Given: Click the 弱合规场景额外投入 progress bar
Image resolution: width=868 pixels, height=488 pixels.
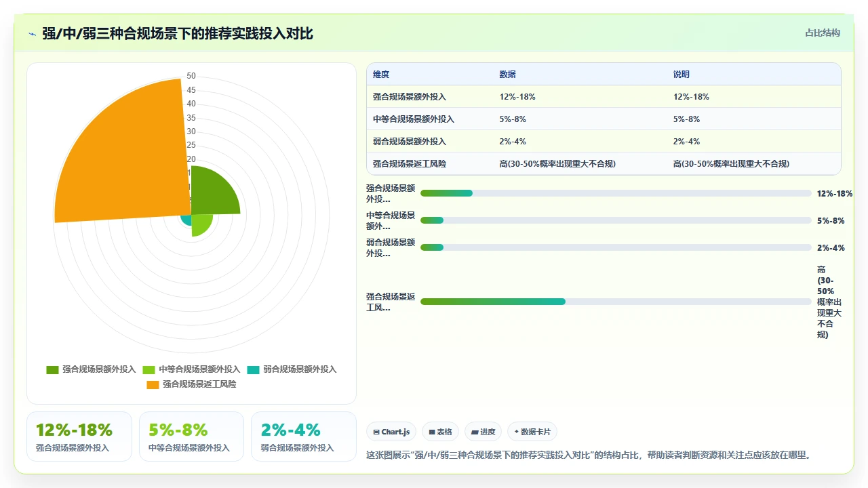Looking at the screenshot, I should pos(616,247).
